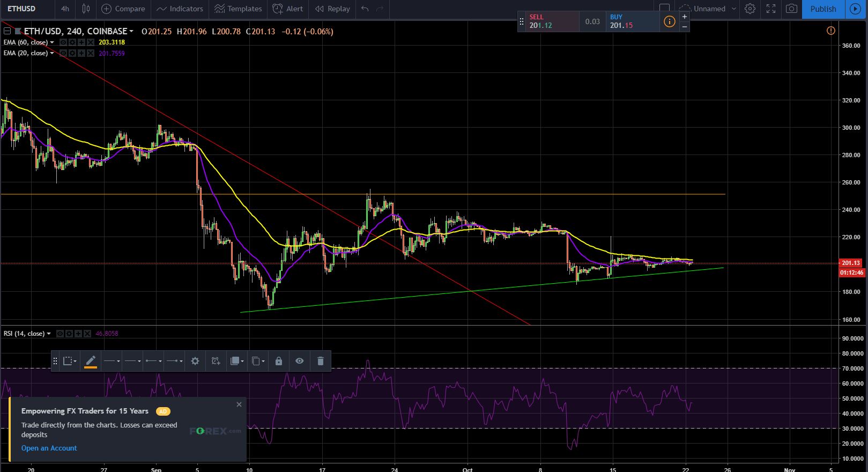Open the line style dropdown

132,361
